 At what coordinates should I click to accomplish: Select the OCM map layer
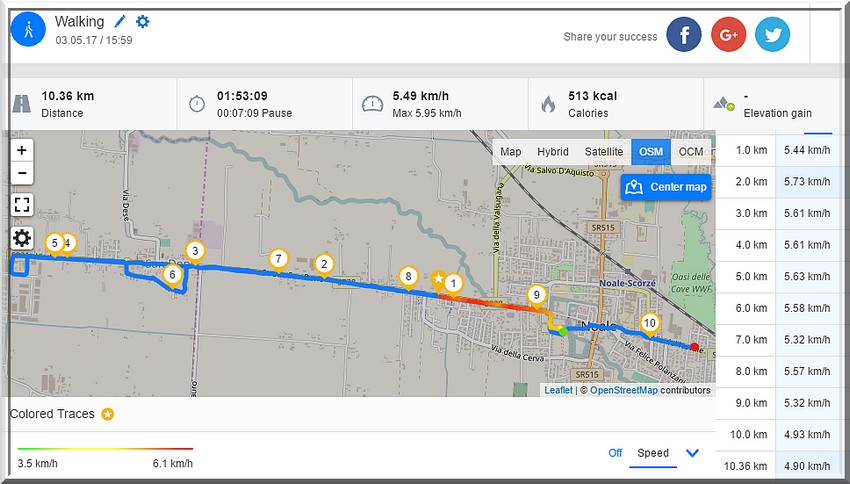(690, 152)
